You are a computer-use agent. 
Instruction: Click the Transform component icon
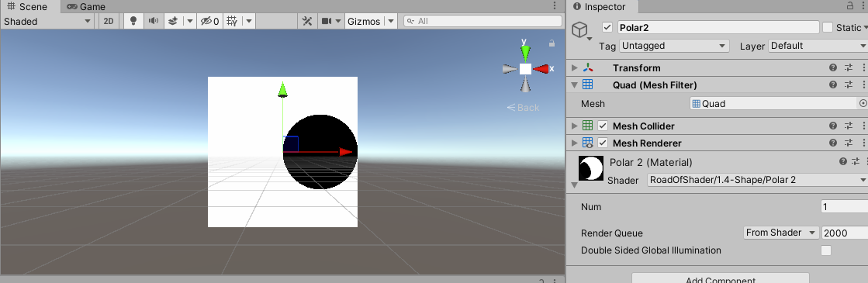coord(588,67)
